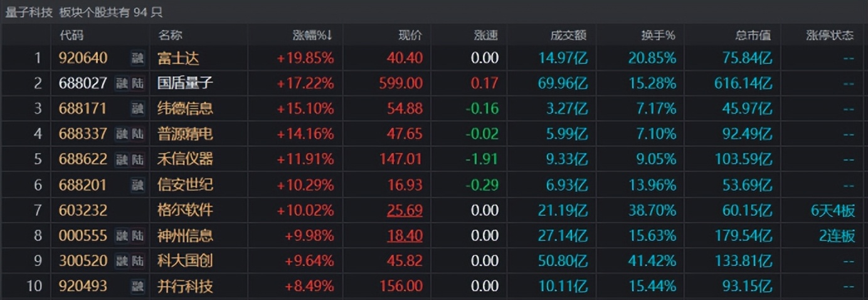This screenshot has width=868, height=300.
Task: Click the 融 badge on 纬德信息 row
Action: tap(137, 109)
